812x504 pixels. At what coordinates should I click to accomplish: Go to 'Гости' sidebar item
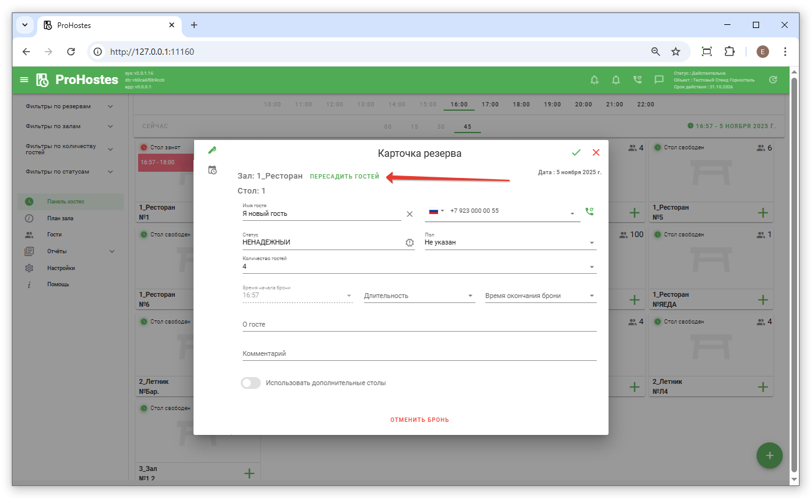[x=54, y=235]
